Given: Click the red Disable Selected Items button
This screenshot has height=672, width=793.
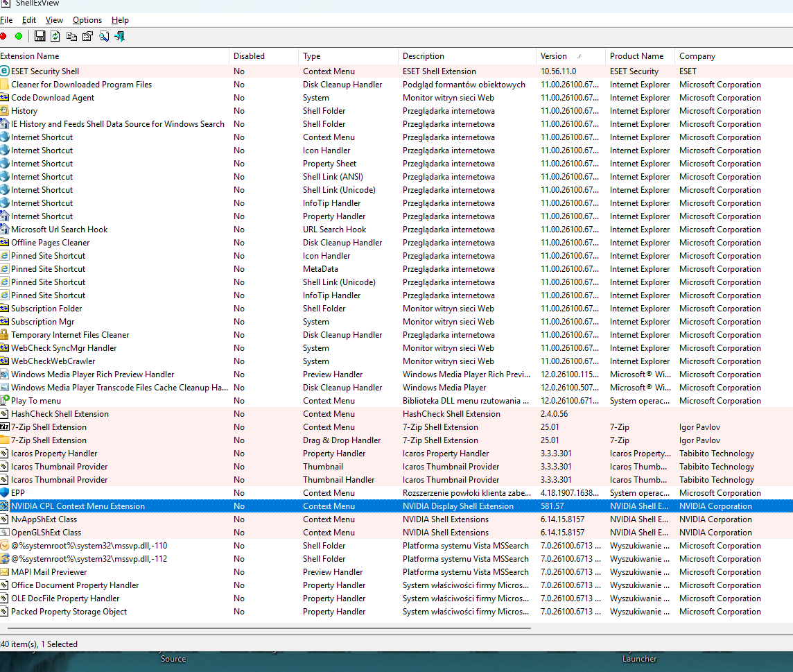Looking at the screenshot, I should (3, 36).
